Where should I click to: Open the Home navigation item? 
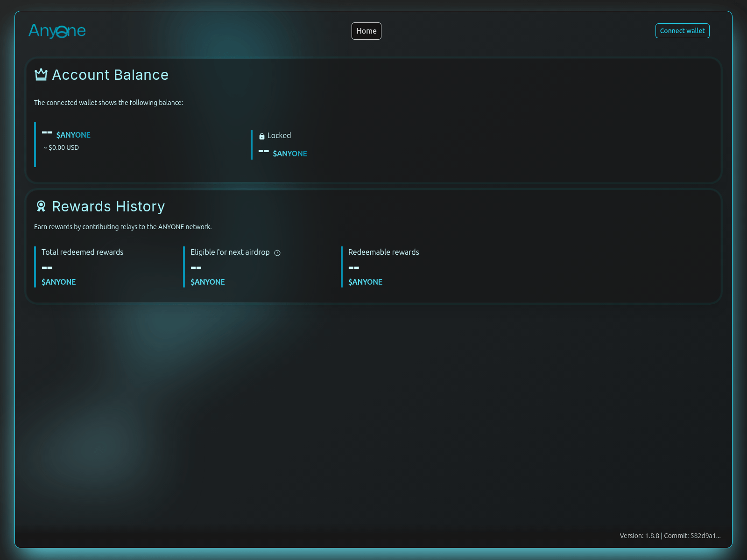pos(366,31)
